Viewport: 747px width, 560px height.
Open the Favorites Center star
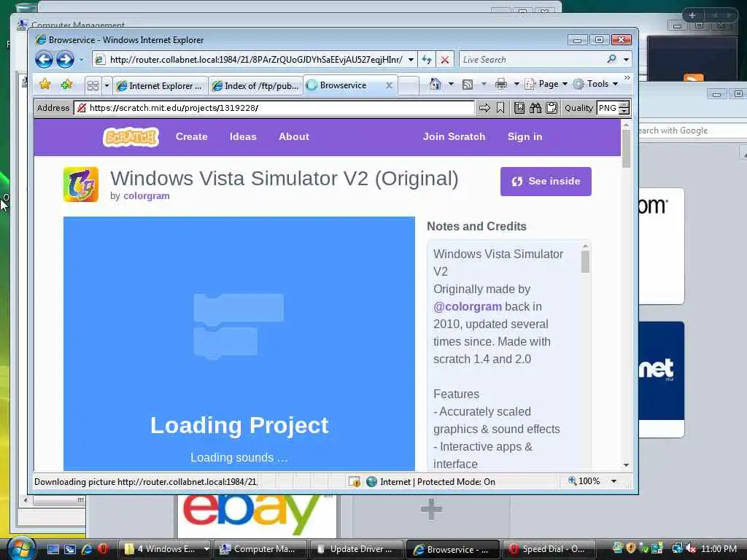(x=44, y=85)
